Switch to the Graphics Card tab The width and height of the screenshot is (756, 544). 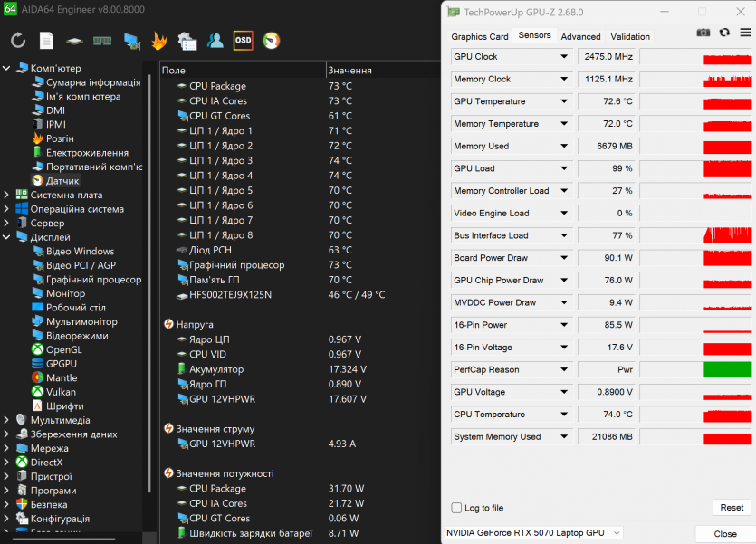pos(480,37)
